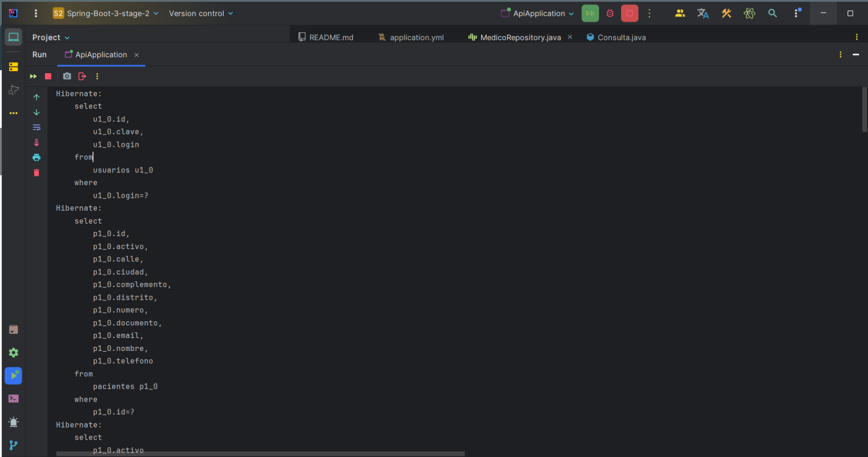Click the 'pacientes p1_0' console line
The image size is (868, 457).
point(125,386)
